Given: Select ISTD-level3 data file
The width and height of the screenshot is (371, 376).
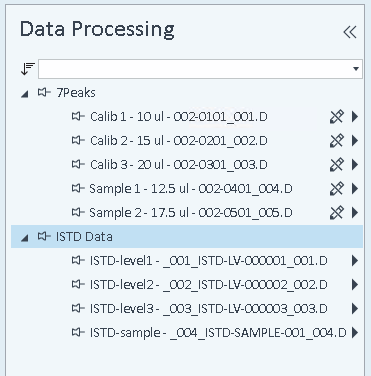Looking at the screenshot, I should [209, 309].
